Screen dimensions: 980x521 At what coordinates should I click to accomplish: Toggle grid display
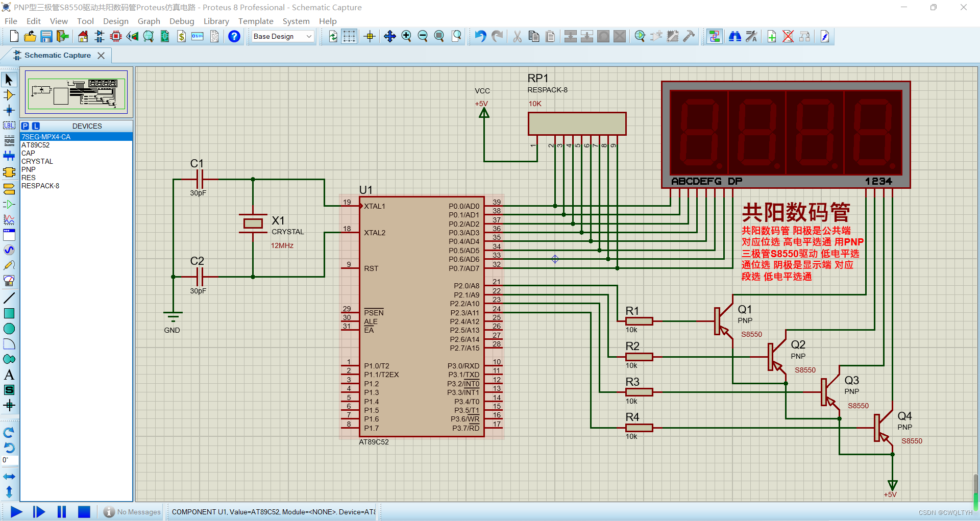(x=349, y=36)
